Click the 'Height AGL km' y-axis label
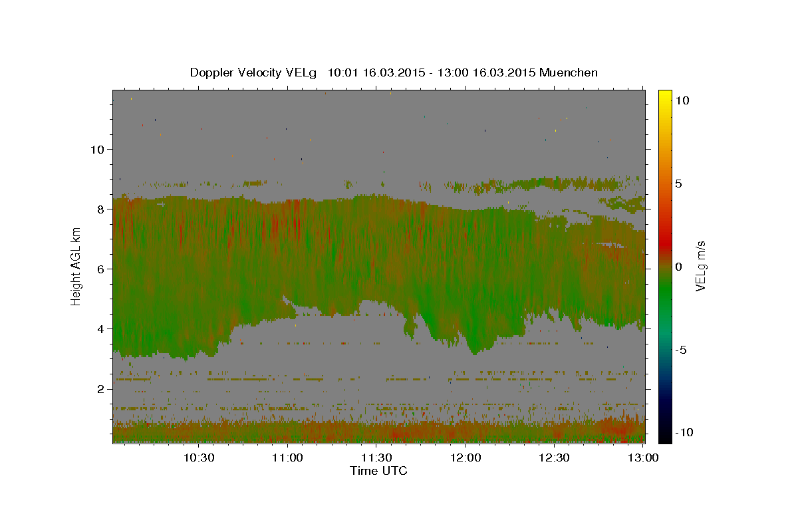Image resolution: width=798 pixels, height=532 pixels. [x=76, y=267]
